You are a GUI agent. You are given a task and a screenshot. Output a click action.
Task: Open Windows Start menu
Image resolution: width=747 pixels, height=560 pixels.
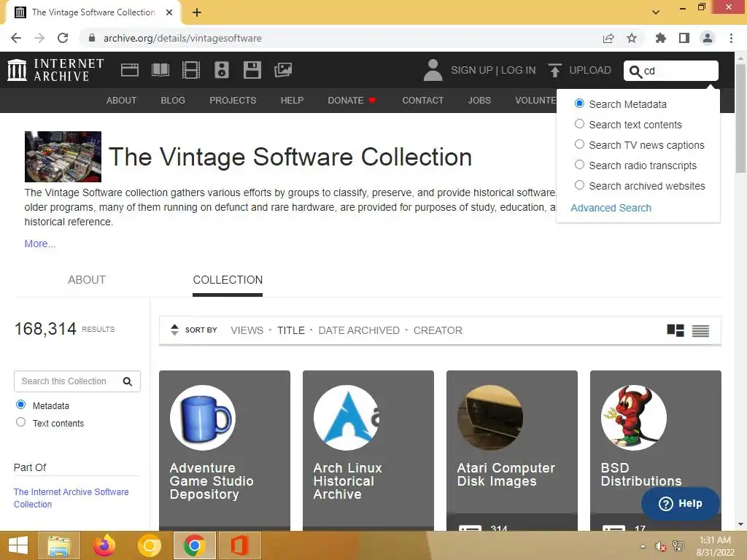pos(18,545)
